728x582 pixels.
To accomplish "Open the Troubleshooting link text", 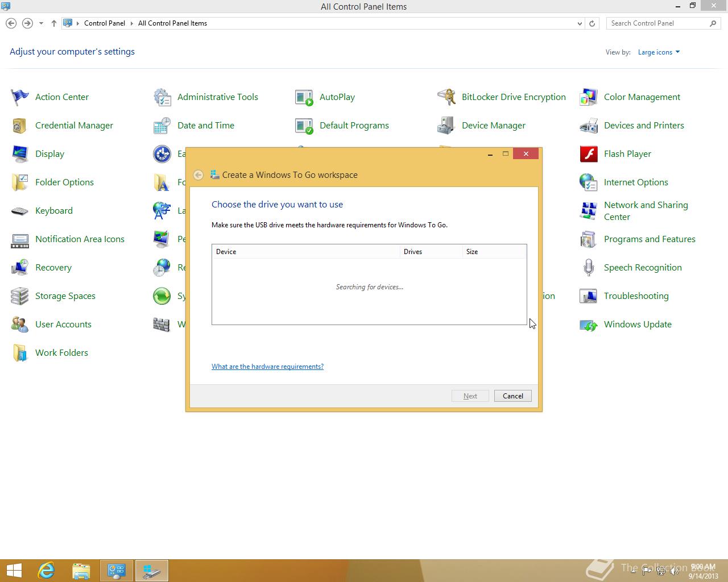I will 636,296.
